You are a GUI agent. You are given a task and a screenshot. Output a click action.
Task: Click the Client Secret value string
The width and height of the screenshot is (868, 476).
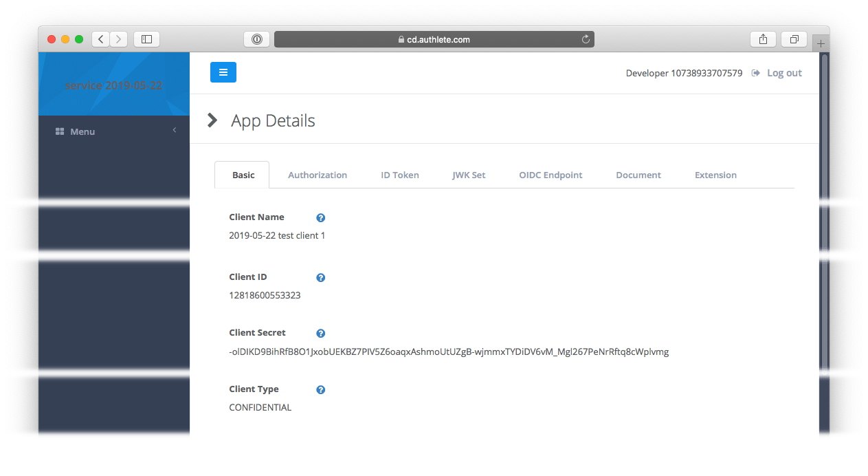pos(449,351)
